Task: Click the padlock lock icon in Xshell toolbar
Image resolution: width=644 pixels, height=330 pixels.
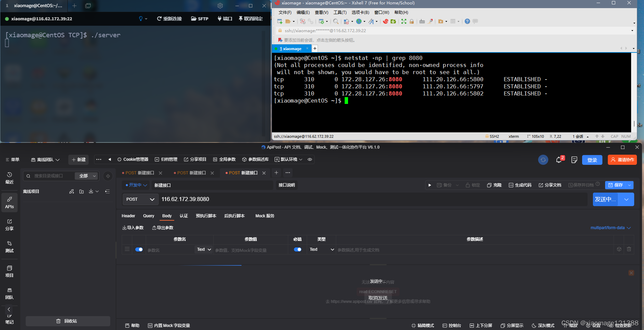Action: point(412,21)
